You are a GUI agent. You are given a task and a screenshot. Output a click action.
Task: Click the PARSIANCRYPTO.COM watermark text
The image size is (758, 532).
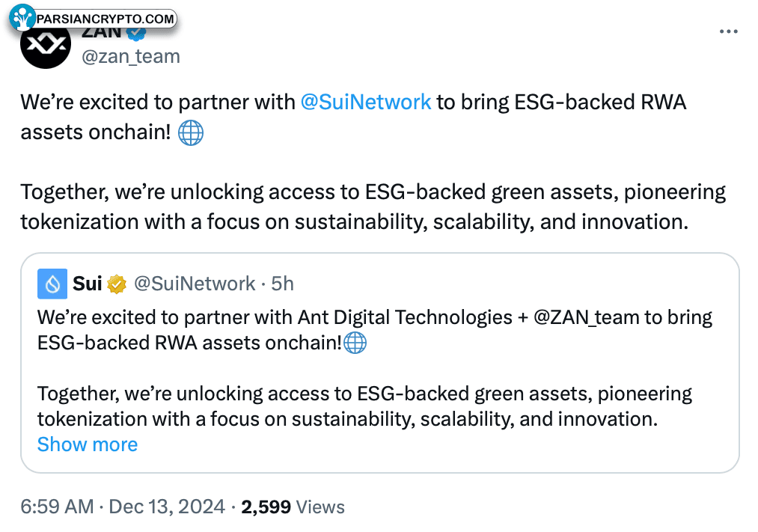(105, 19)
